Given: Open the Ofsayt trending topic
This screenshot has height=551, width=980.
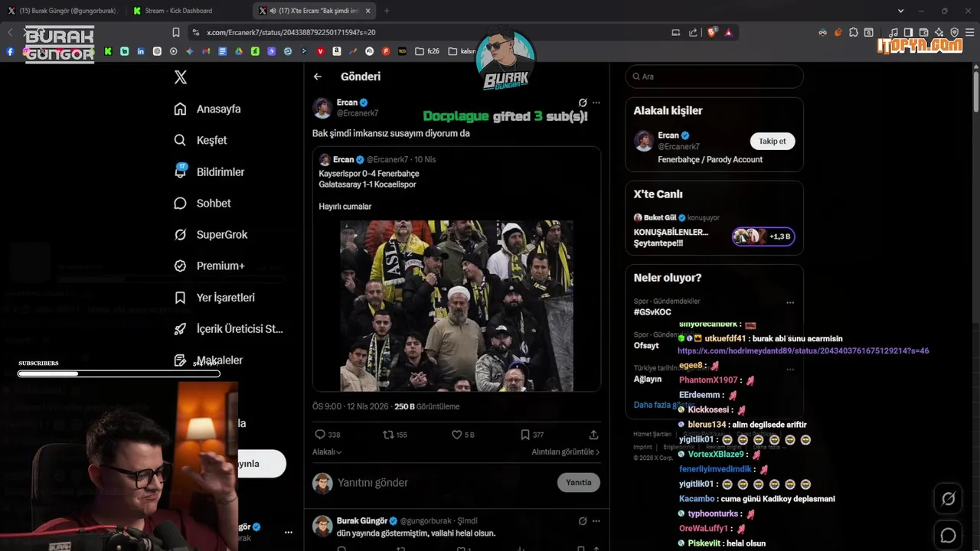Looking at the screenshot, I should tap(646, 345).
